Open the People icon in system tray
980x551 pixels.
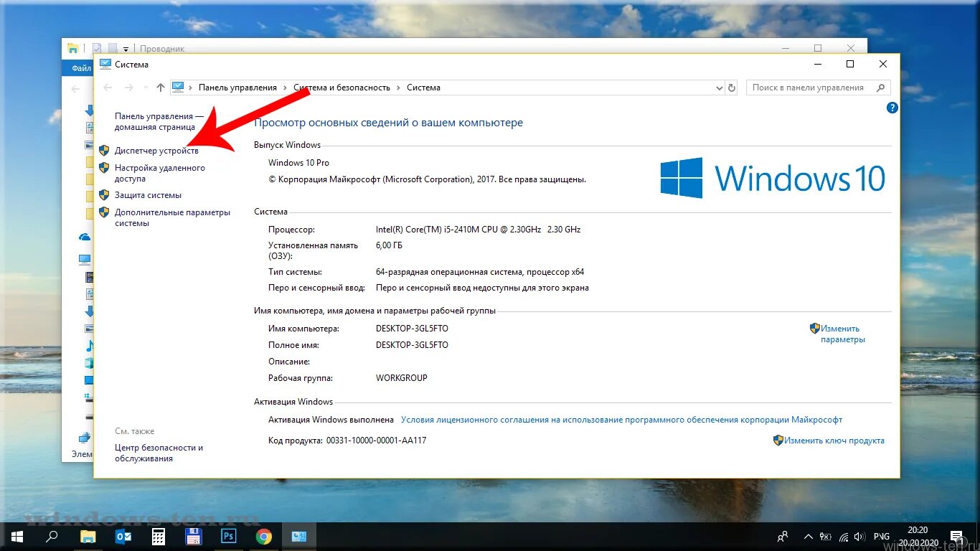[783, 536]
